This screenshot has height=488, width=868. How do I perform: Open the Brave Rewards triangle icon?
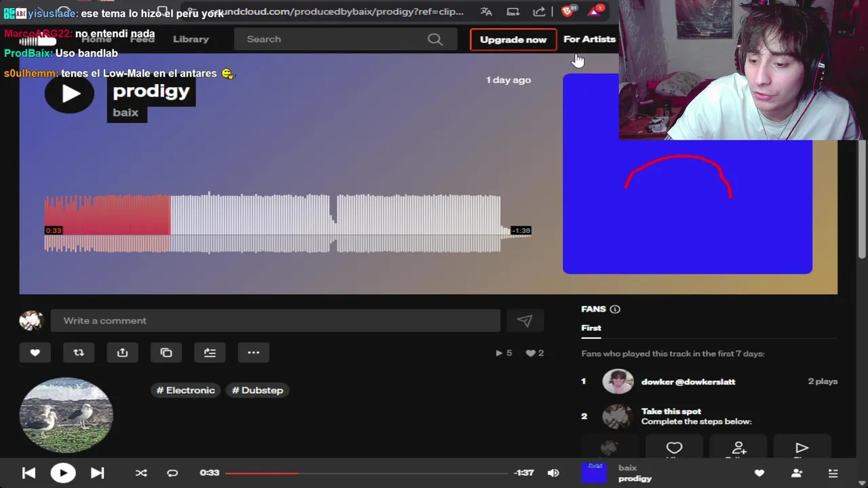[595, 11]
